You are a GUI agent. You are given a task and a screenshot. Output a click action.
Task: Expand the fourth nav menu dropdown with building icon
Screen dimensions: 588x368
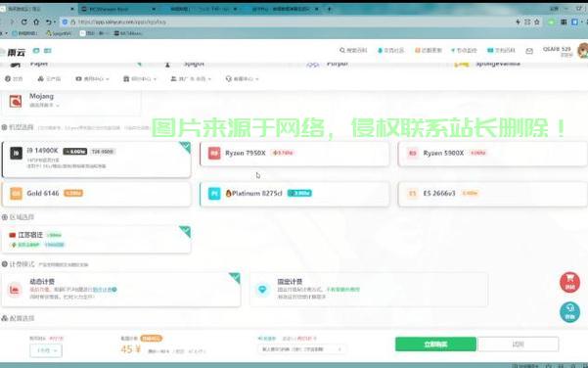pos(140,78)
